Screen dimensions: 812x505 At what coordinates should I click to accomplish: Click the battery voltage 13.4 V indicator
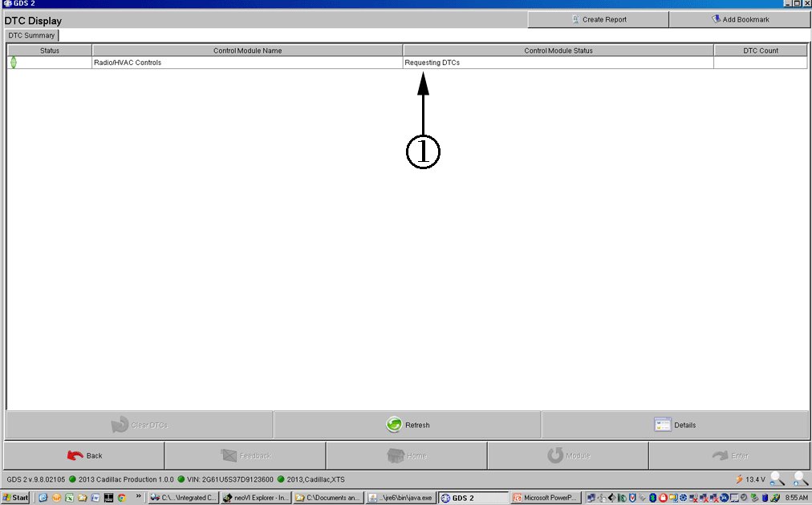[x=749, y=479]
